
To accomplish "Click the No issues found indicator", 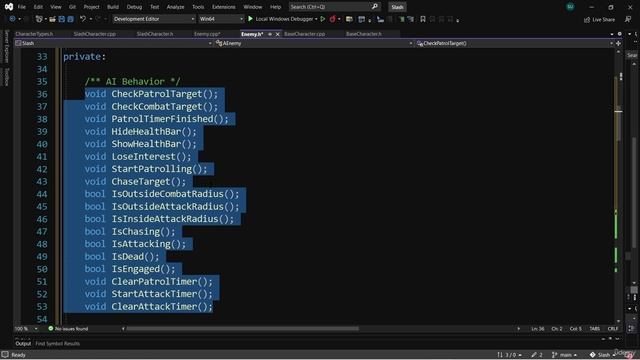I will coord(68,329).
